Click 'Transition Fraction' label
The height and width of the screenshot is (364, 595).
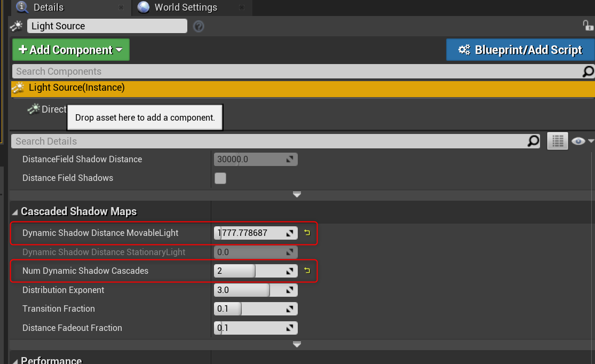coord(59,309)
